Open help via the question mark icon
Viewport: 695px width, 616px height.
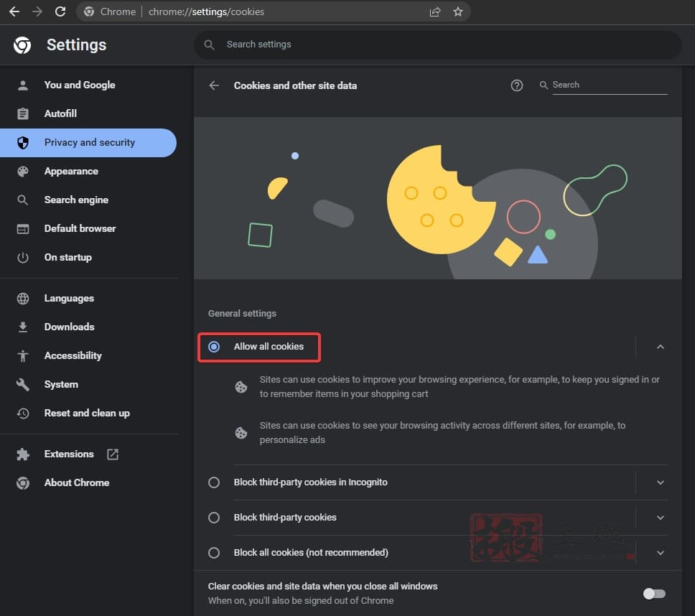[517, 85]
